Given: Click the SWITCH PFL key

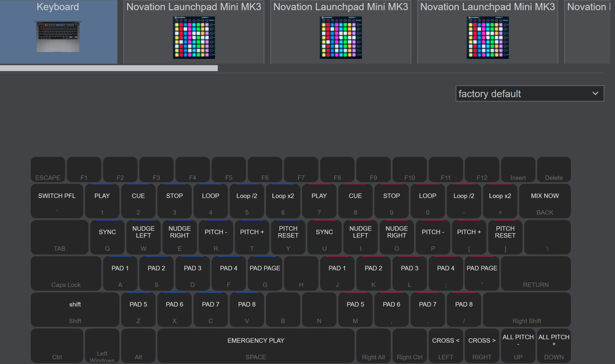Looking at the screenshot, I should (57, 201).
